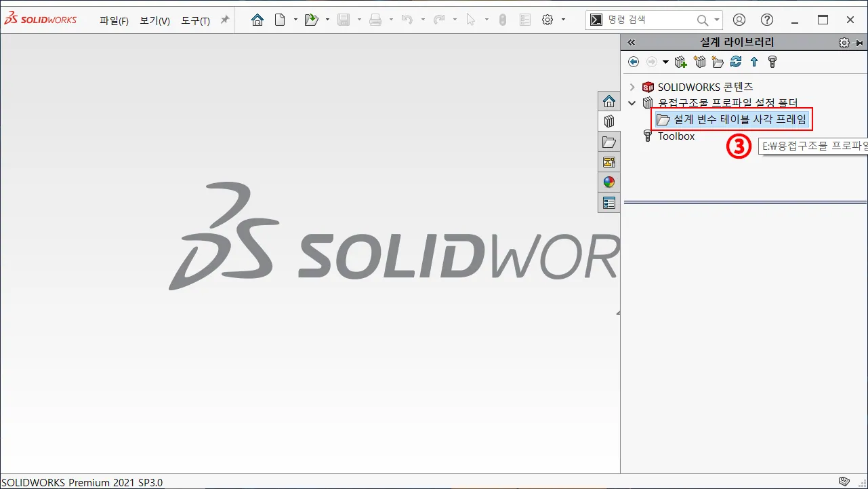
Task: Open the Design Library settings gear
Action: [x=844, y=42]
